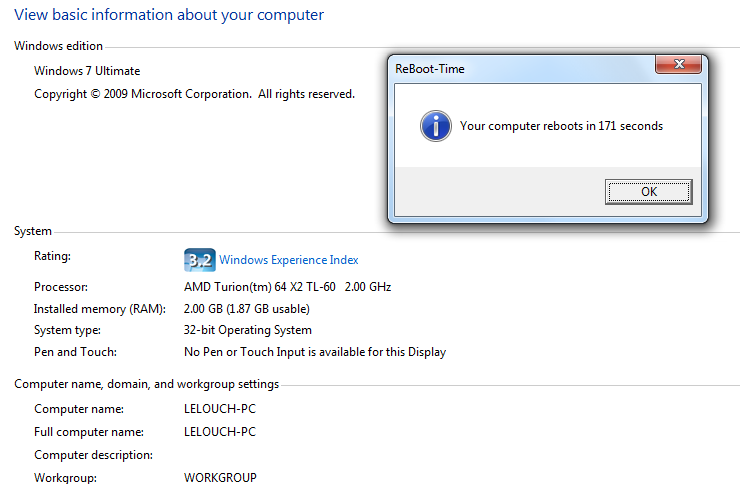Click the 32-bit Operating System value
This screenshot has width=740, height=493.
click(248, 330)
